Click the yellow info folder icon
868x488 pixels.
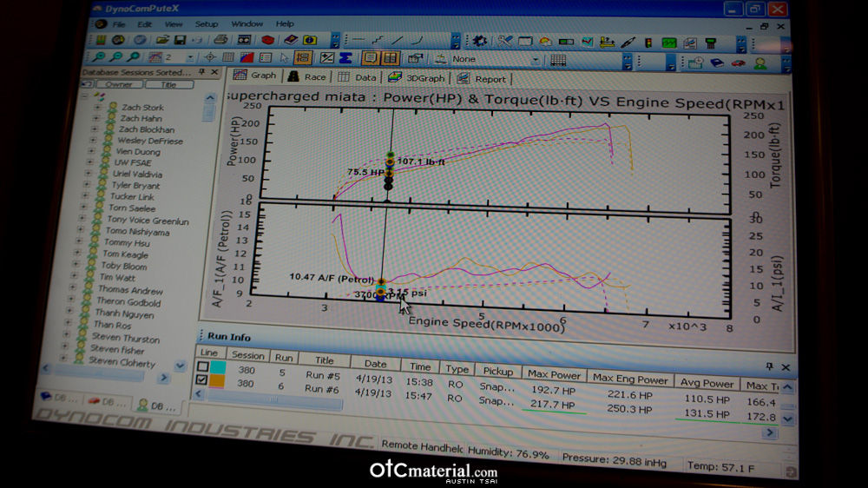[x=310, y=40]
